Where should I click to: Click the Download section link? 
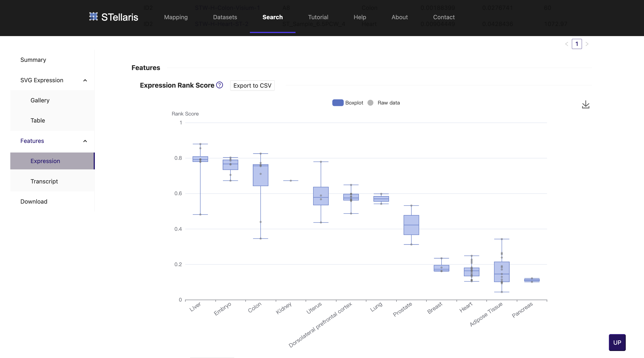point(33,201)
